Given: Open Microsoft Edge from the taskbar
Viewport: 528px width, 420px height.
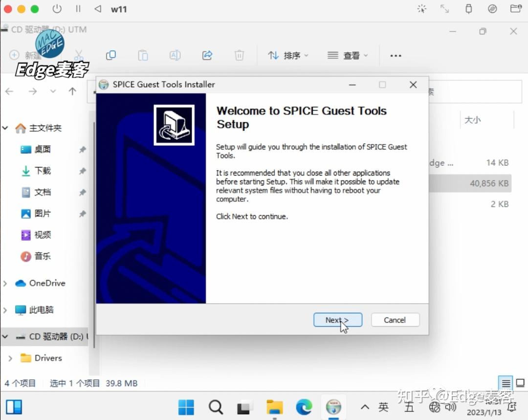Looking at the screenshot, I should (304, 406).
